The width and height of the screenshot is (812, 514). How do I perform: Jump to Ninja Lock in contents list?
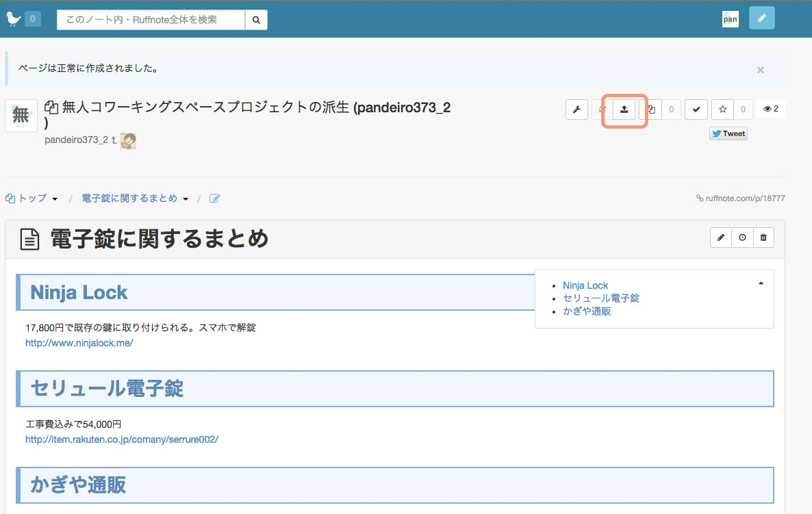click(585, 285)
